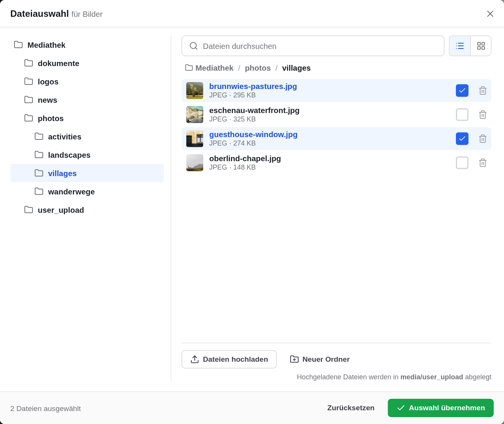The width and height of the screenshot is (504, 424).
Task: Open dokumente folder in tree
Action: click(x=87, y=63)
